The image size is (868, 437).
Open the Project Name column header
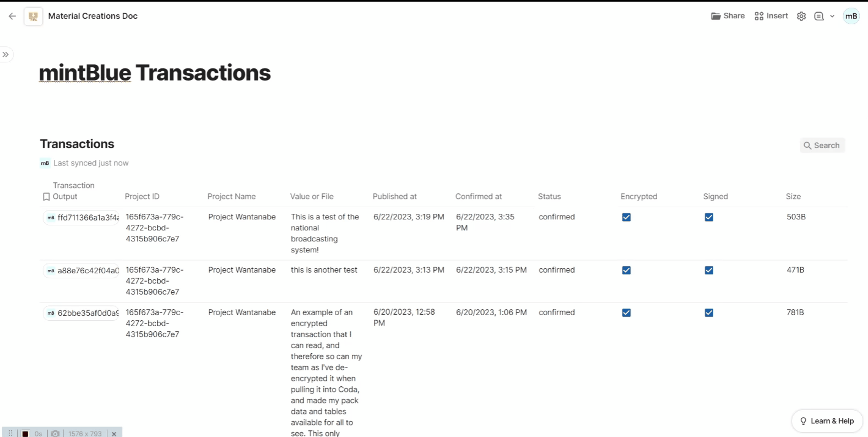click(x=231, y=197)
